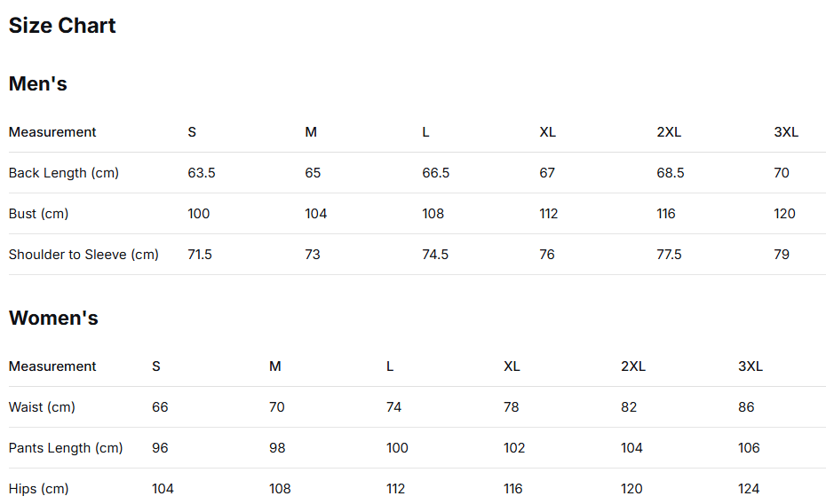Image resolution: width=826 pixels, height=504 pixels.
Task: Select the Back Length (cm) row label
Action: [64, 173]
